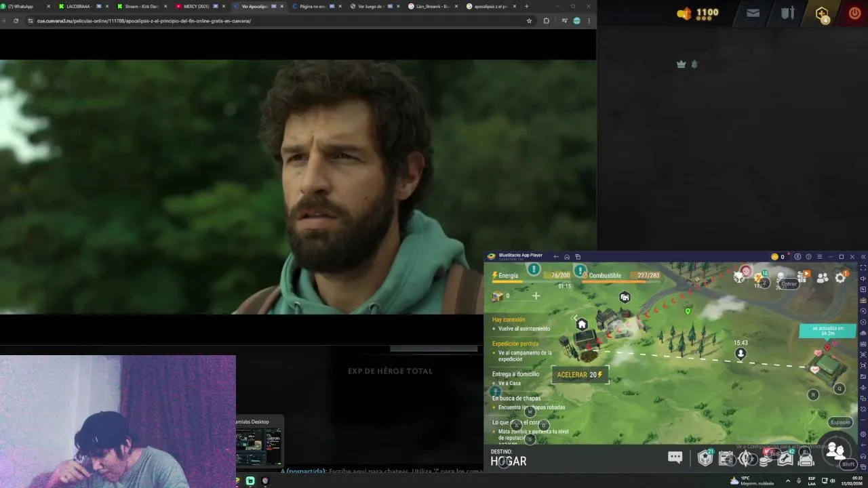This screenshot has height=488, width=868.
Task: Click the gold hexagon plus icon with badge 4
Action: (x=822, y=14)
